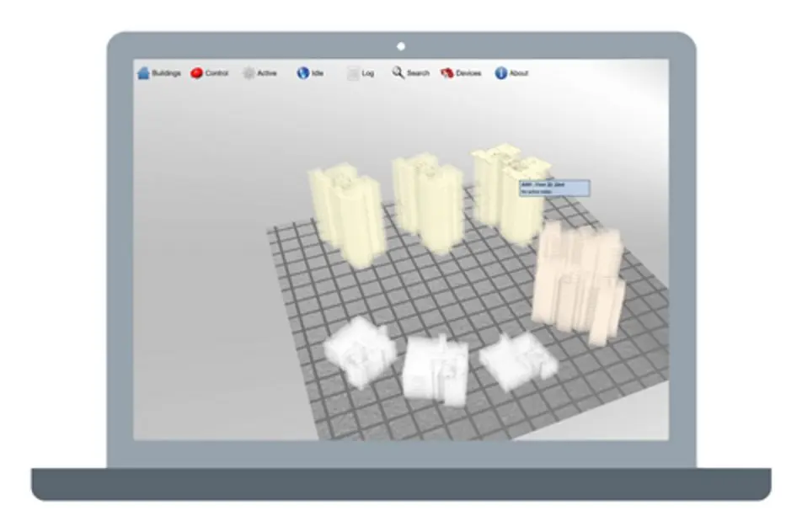
Task: Select the rightmost white low building
Action: 517,361
